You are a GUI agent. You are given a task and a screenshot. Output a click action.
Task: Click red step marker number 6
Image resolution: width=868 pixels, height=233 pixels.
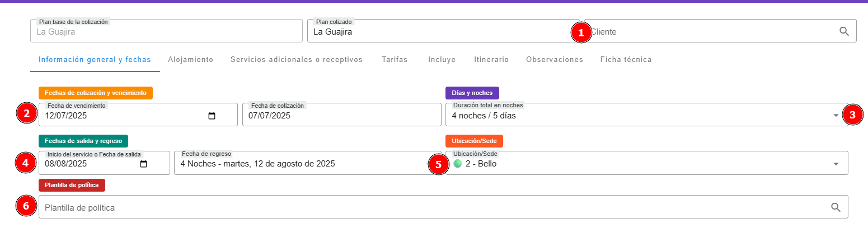tap(26, 206)
